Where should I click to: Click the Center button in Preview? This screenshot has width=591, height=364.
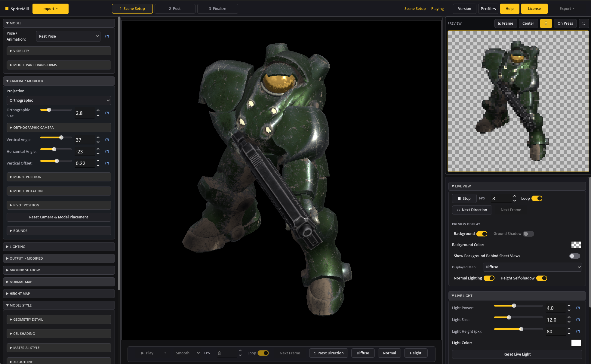click(x=528, y=23)
